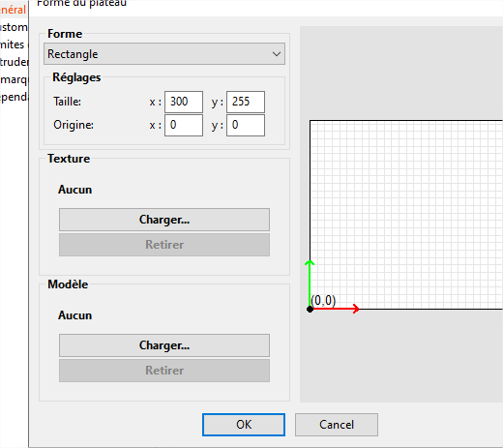Screen dimensions: 503x448
Task: Click the Forme group heading
Action: click(x=65, y=34)
